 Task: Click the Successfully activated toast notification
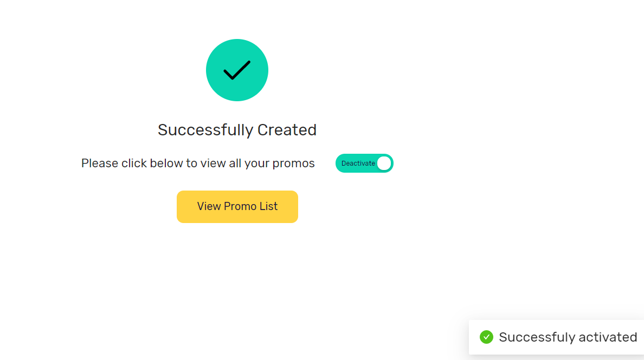pos(556,337)
